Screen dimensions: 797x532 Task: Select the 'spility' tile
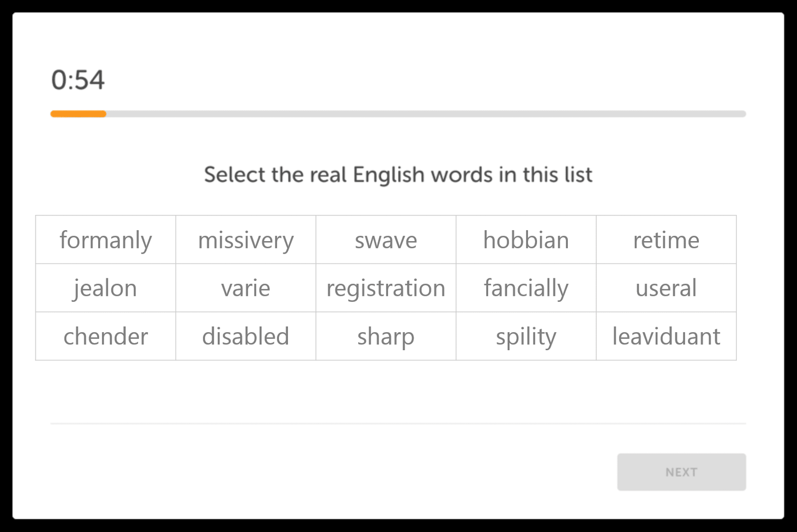526,336
